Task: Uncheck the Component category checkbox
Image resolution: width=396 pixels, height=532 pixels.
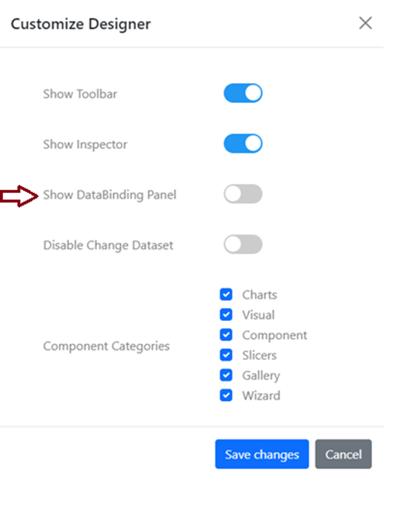Action: [226, 335]
